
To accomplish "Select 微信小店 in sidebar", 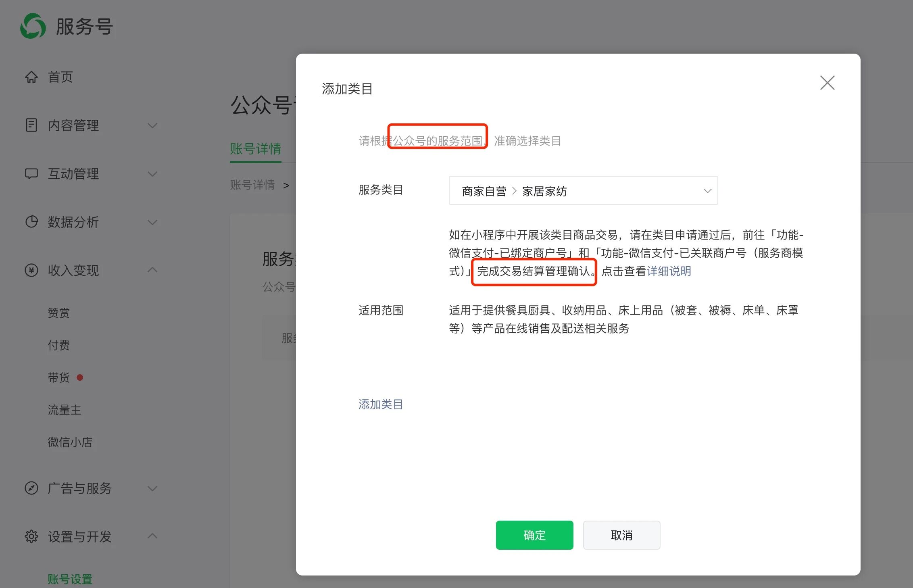I will (x=70, y=442).
